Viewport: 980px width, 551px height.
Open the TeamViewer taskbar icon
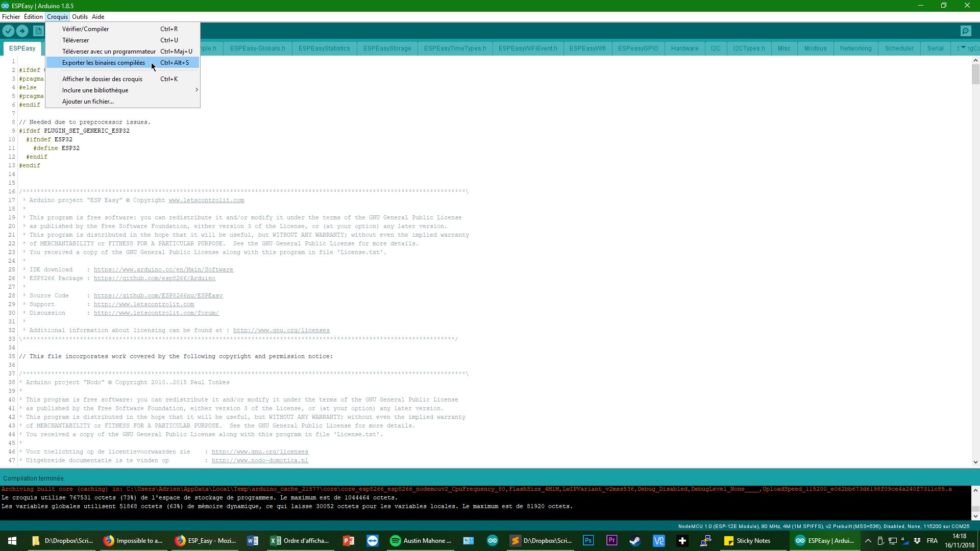(373, 541)
